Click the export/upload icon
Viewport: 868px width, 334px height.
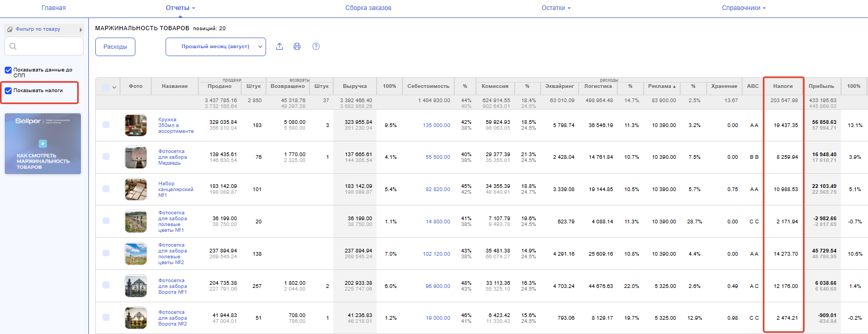(x=279, y=47)
